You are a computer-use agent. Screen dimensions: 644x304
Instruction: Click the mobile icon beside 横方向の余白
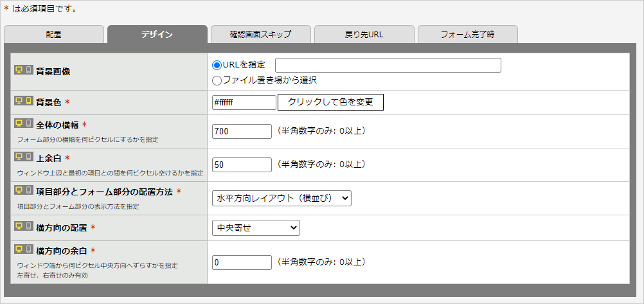point(29,249)
